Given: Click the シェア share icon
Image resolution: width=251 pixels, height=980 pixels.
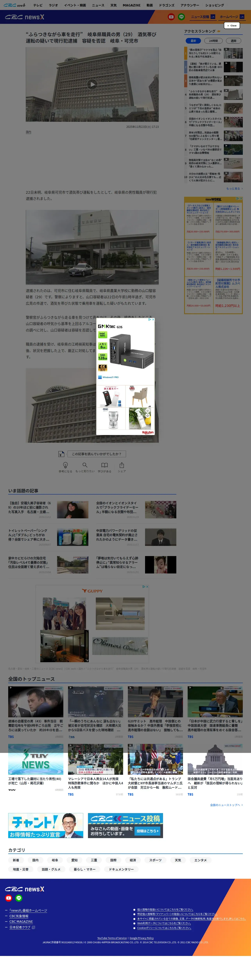Looking at the screenshot, I should tap(122, 465).
